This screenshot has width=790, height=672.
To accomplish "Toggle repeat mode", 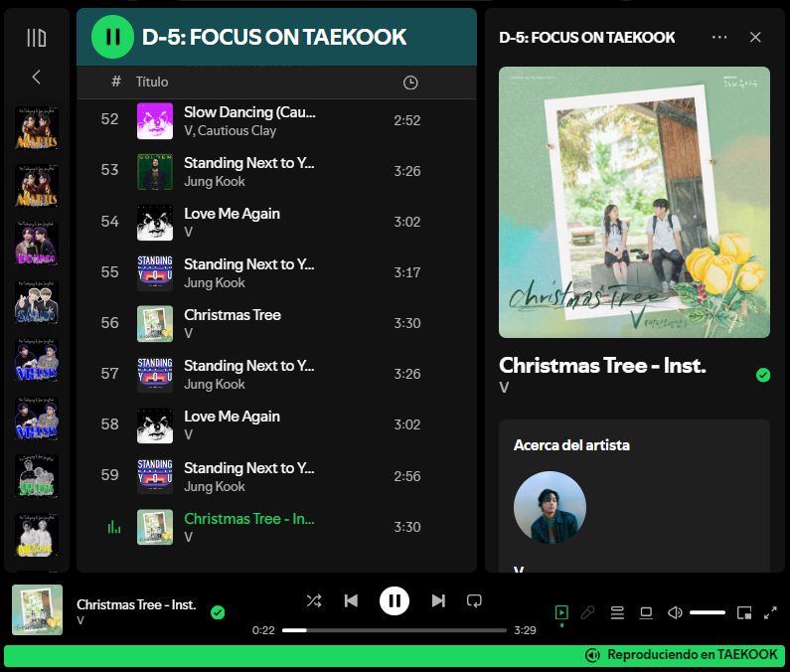I will point(474,600).
